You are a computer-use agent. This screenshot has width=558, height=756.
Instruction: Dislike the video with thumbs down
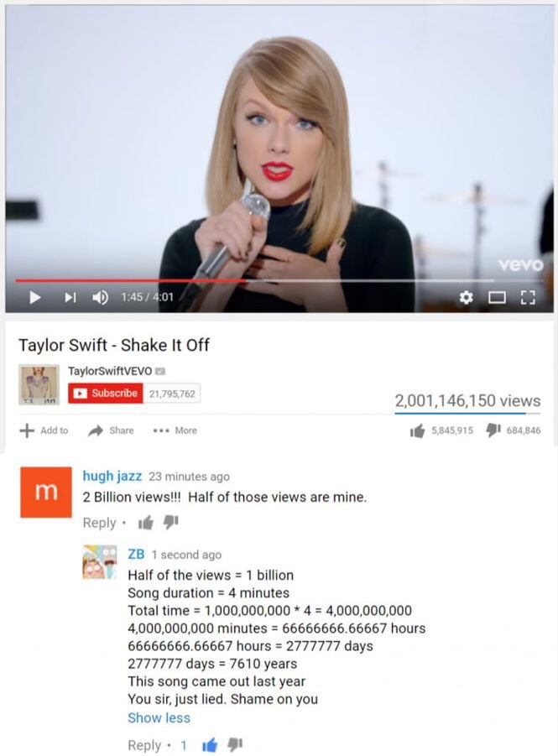pos(493,430)
